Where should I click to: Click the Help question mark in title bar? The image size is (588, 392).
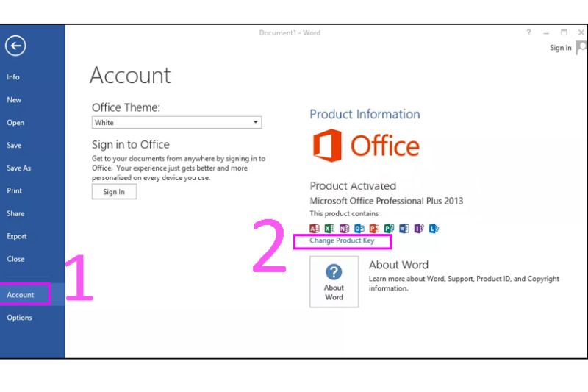(x=528, y=32)
